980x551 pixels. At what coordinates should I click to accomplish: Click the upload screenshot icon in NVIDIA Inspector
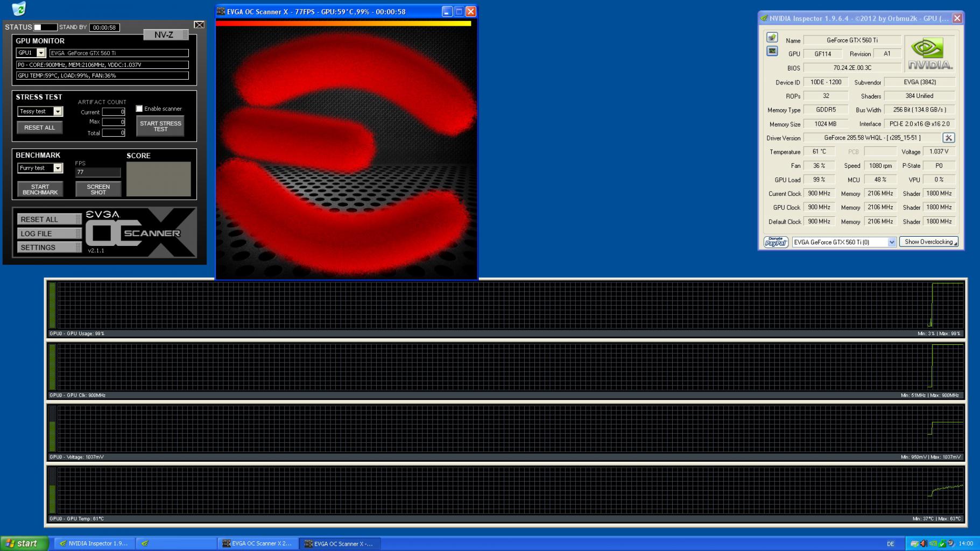tap(772, 37)
